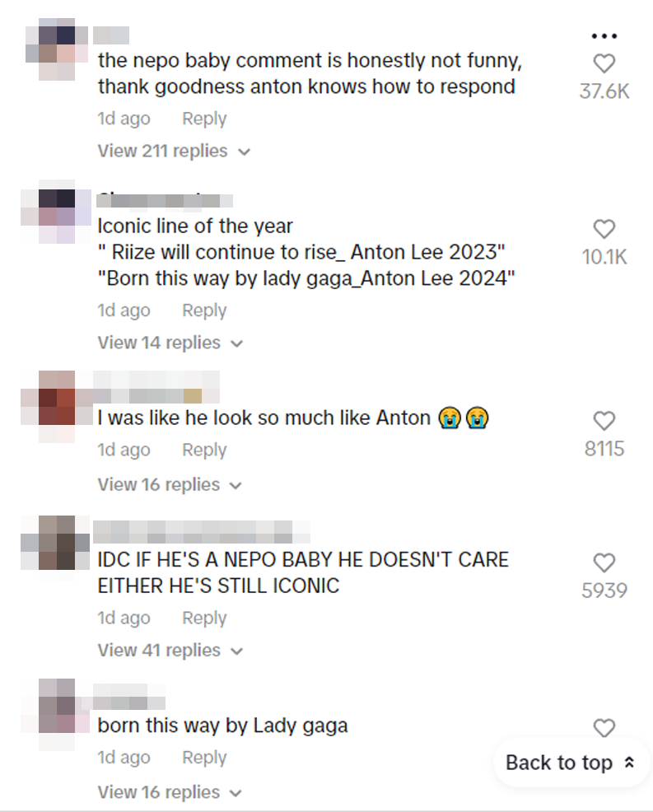Viewport: 653px width, 812px height.
Task: Like the 'look so much like Anton' comment
Action: pos(604,421)
